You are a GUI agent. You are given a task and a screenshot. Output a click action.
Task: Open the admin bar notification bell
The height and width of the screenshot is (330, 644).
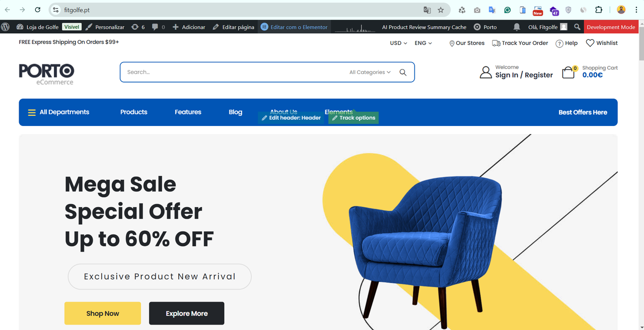tap(517, 27)
